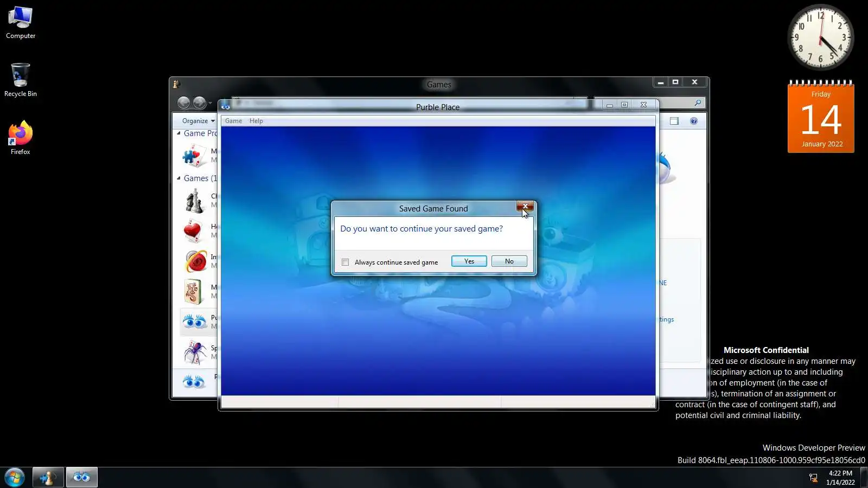Open the Help menu in Purble Place

pyautogui.click(x=256, y=121)
